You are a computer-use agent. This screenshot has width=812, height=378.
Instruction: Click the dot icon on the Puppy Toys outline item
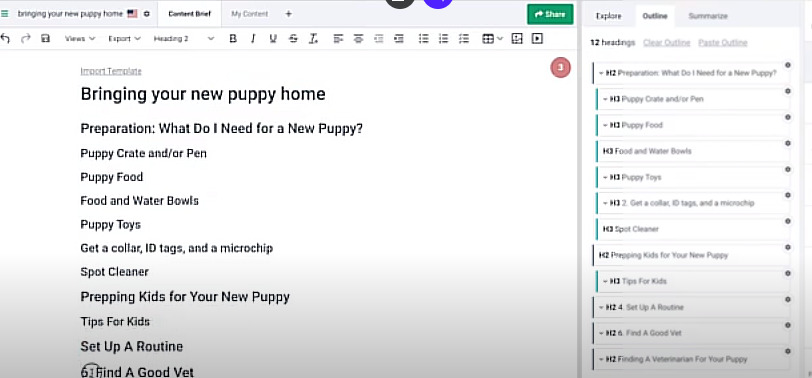click(x=788, y=169)
